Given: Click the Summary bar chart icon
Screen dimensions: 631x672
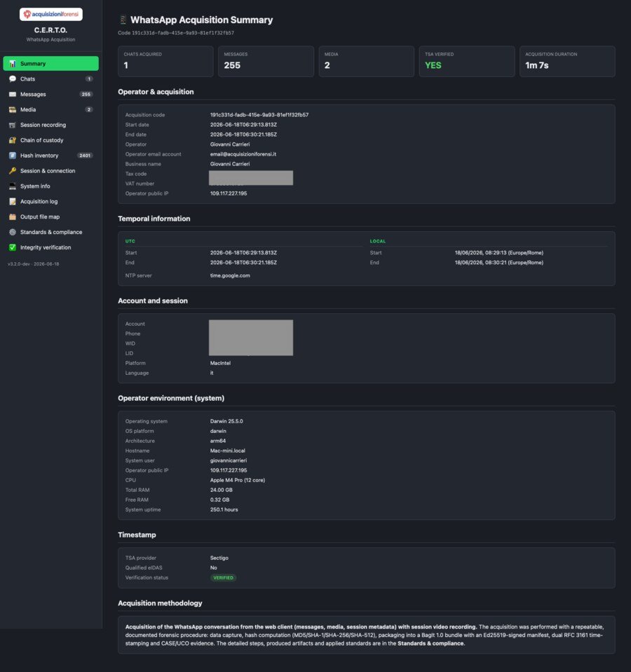Looking at the screenshot, I should pos(13,64).
